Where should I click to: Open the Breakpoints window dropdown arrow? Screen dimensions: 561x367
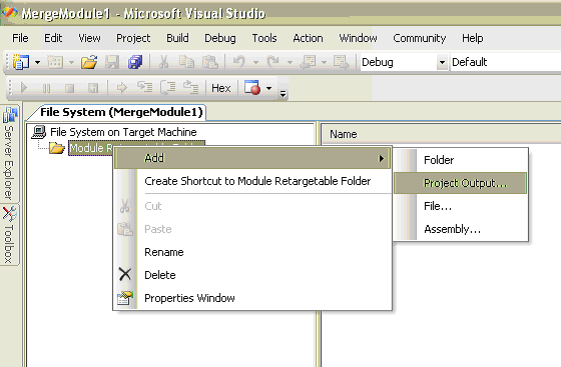click(x=269, y=88)
